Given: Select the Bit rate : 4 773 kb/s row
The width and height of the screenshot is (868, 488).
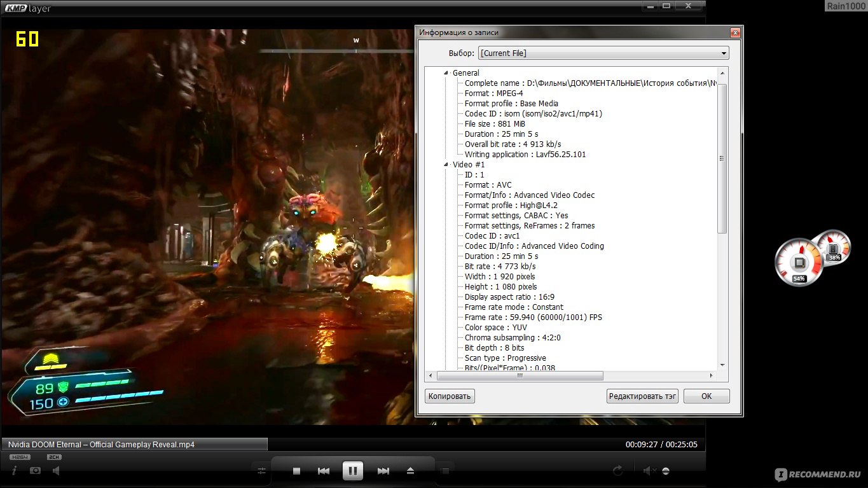Looking at the screenshot, I should (500, 267).
